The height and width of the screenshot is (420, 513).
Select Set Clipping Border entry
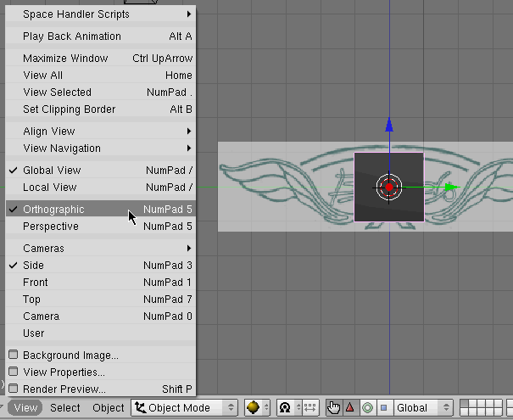101,109
